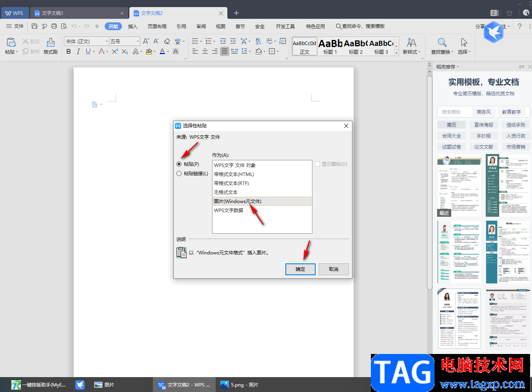532x392 pixels.
Task: Decrease paragraph indent
Action: (223, 41)
